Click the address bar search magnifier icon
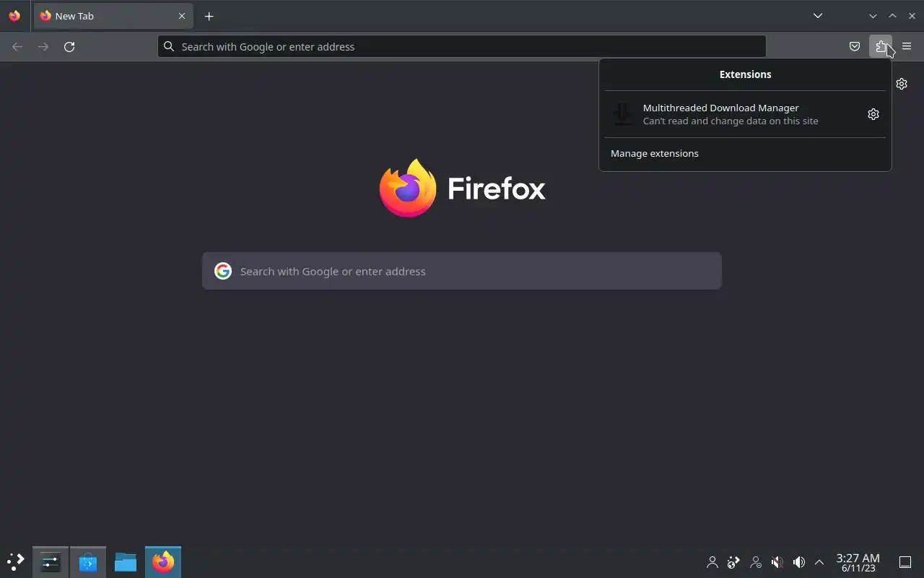The image size is (924, 578). click(x=169, y=46)
